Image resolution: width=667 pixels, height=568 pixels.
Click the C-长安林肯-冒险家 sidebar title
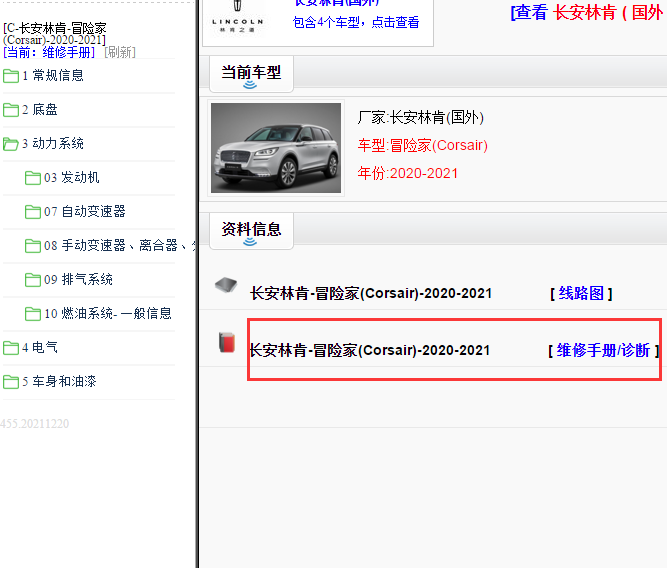point(55,34)
